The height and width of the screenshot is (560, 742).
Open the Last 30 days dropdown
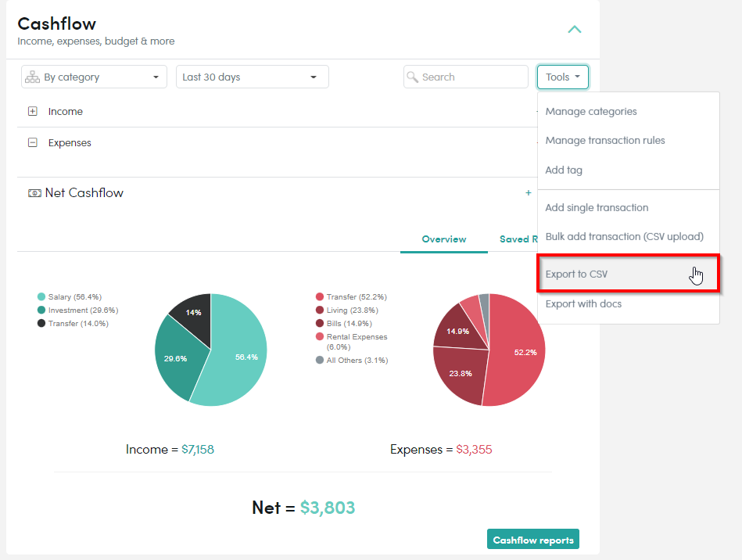(x=252, y=77)
